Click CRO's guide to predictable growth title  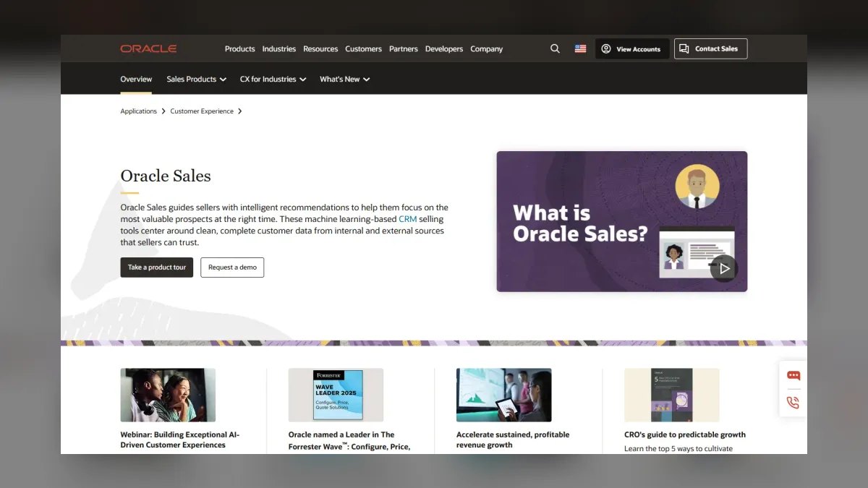tap(685, 435)
